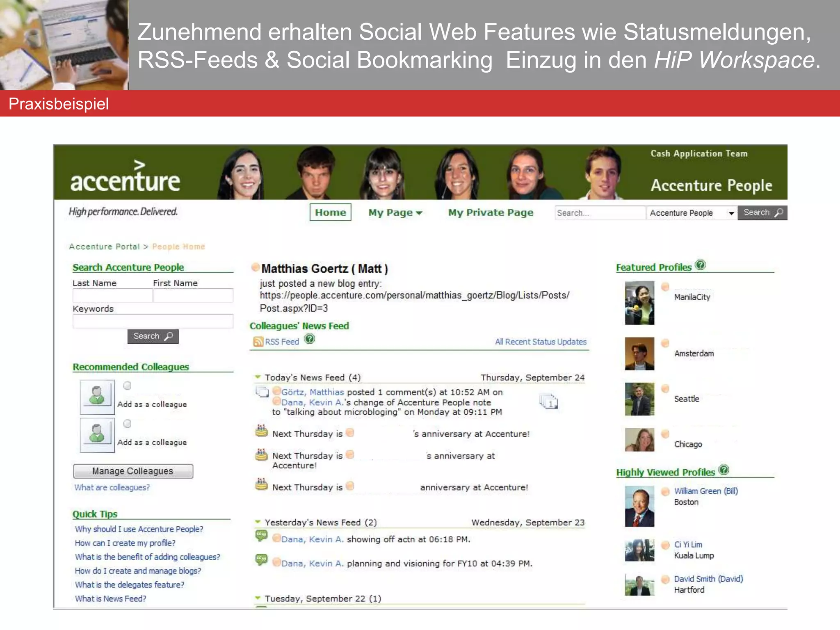Open help icon beside Highly Viewed Profiles

coord(724,470)
